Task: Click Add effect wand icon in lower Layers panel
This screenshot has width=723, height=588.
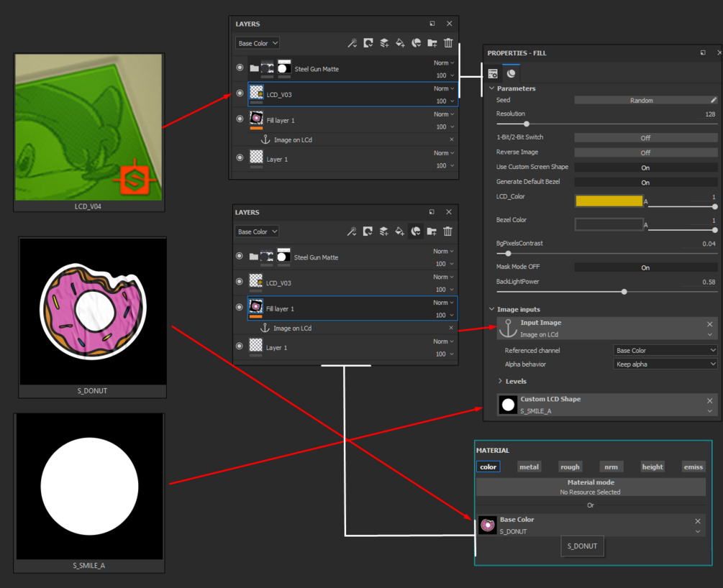Action: pos(352,231)
